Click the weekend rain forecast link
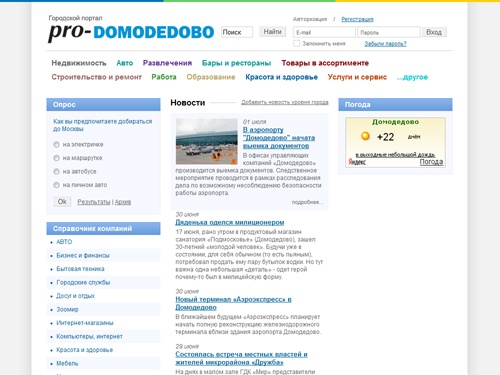Viewport: 500px width, 375px height. (395, 155)
